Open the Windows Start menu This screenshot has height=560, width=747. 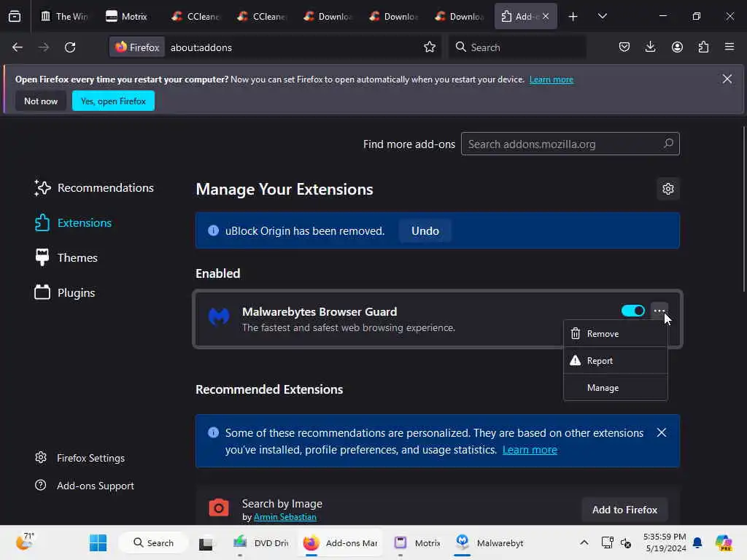(98, 542)
